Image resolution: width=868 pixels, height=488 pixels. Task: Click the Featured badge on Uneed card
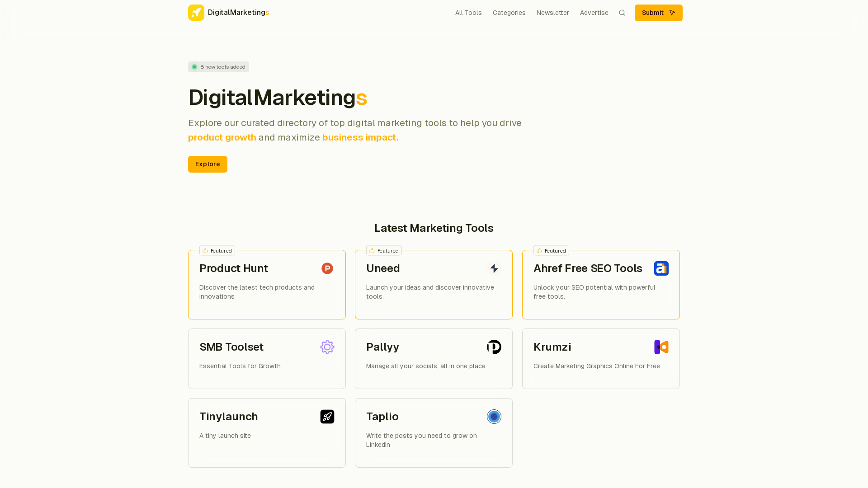click(x=384, y=250)
